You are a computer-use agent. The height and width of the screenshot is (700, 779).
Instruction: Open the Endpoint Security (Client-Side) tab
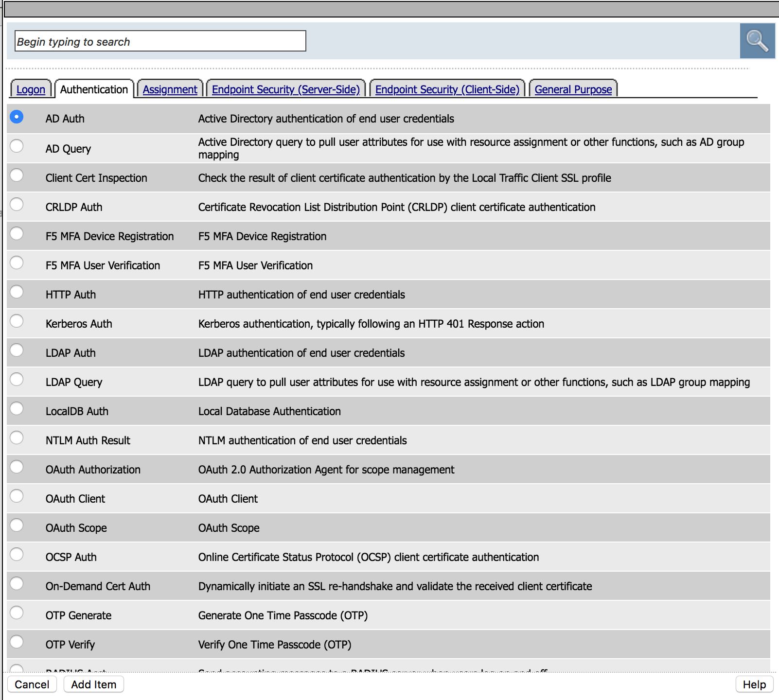click(x=447, y=89)
